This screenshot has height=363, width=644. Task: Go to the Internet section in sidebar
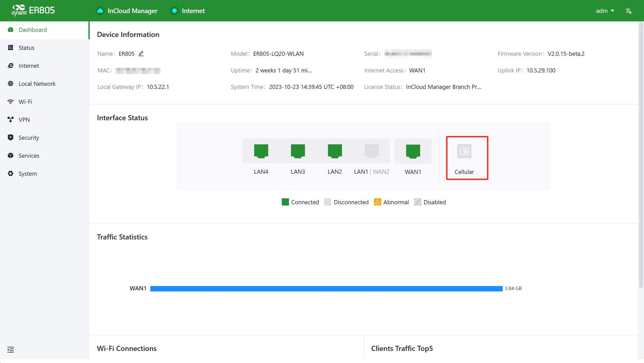tap(44, 66)
